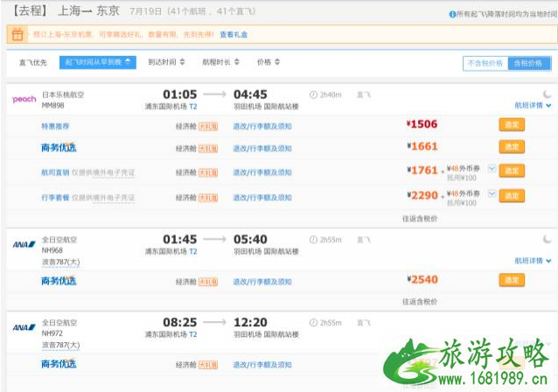The image size is (558, 392).
Task: Expand 航班详情 for flight NH968
Action: [x=533, y=261]
